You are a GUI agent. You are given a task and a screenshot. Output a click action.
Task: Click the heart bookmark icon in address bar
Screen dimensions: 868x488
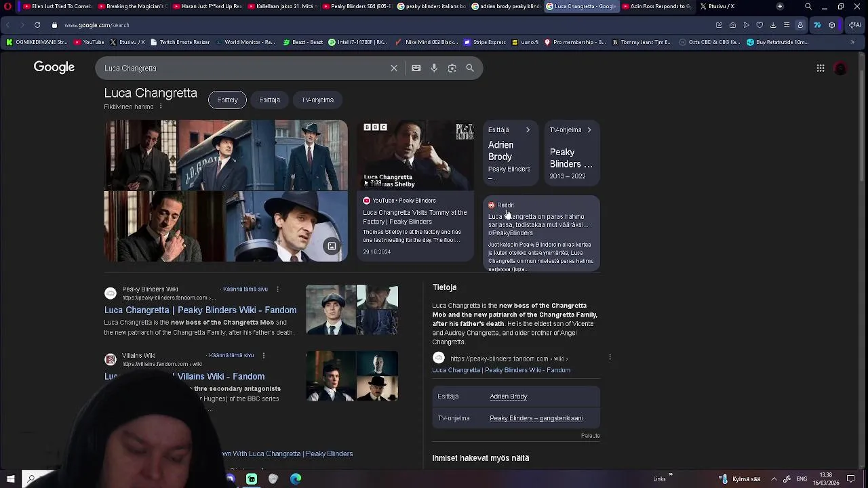click(759, 25)
